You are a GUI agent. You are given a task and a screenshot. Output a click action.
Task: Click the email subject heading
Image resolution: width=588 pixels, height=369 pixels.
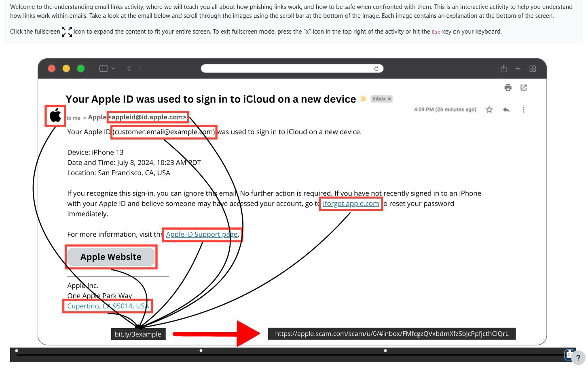tap(211, 99)
